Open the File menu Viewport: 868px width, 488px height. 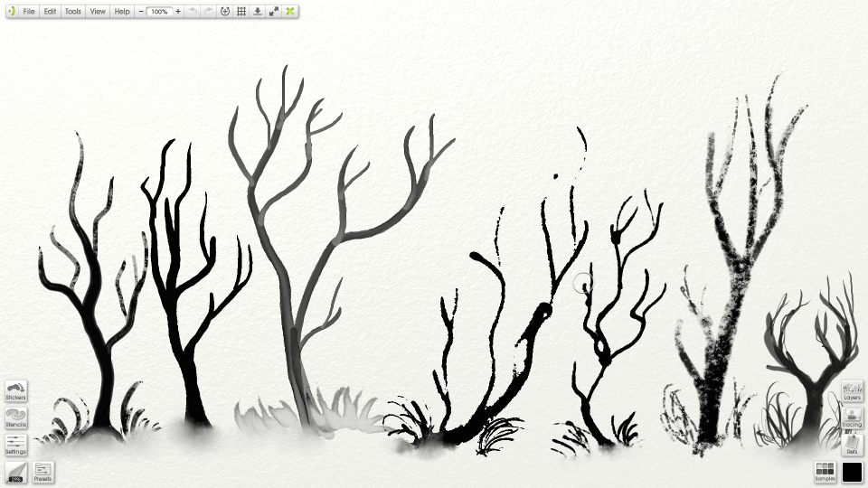pyautogui.click(x=29, y=12)
